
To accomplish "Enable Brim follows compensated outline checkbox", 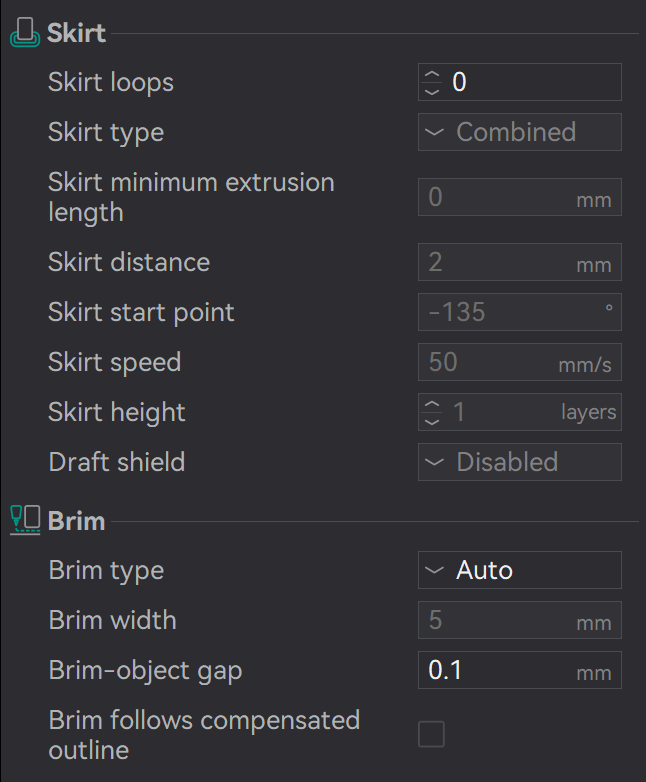I will click(x=431, y=735).
